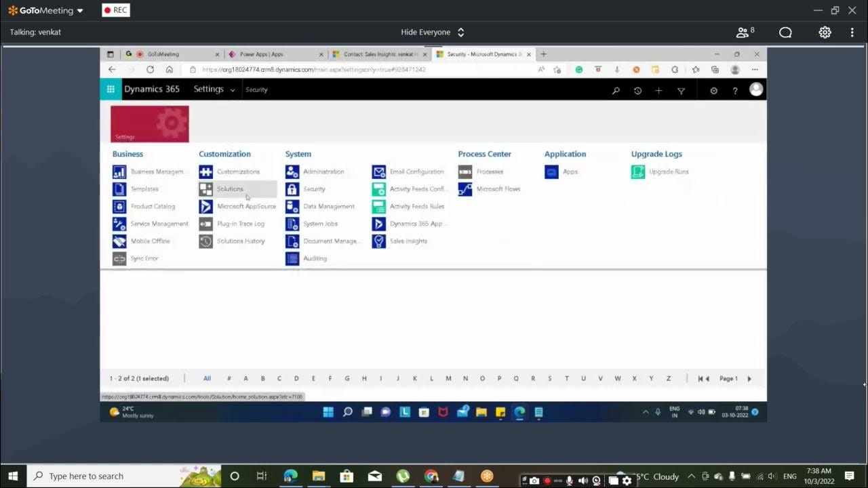Click the red Settings tile

(x=150, y=124)
